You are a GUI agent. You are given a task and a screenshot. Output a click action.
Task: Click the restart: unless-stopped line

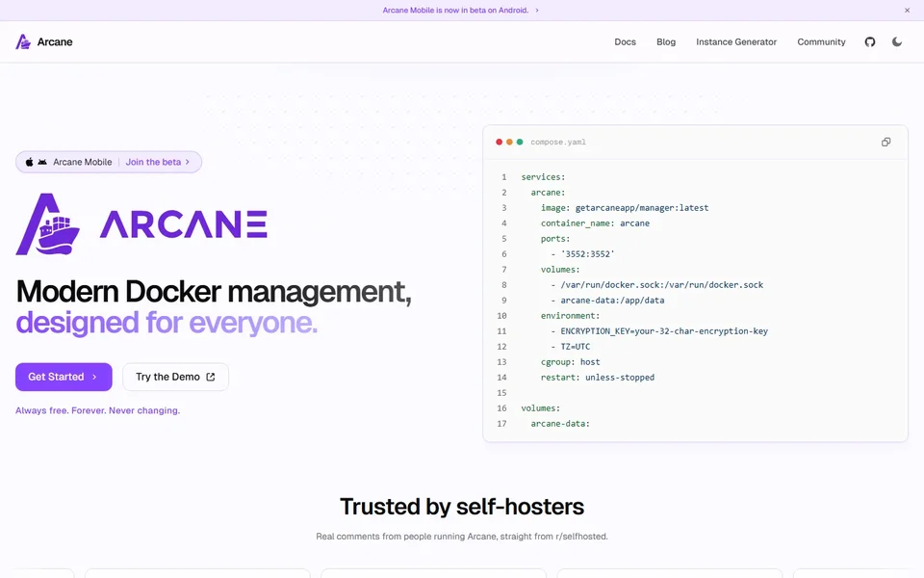pos(598,377)
